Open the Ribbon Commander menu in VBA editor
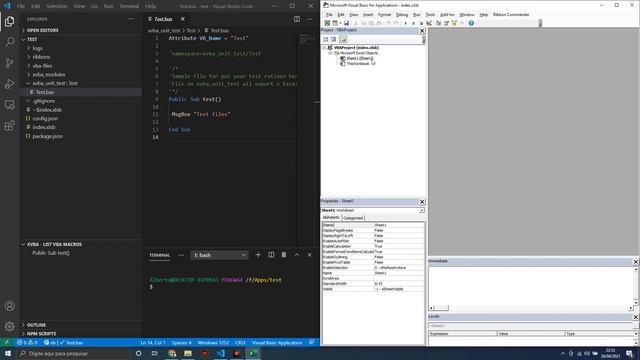The height and width of the screenshot is (360, 640). pyautogui.click(x=511, y=15)
